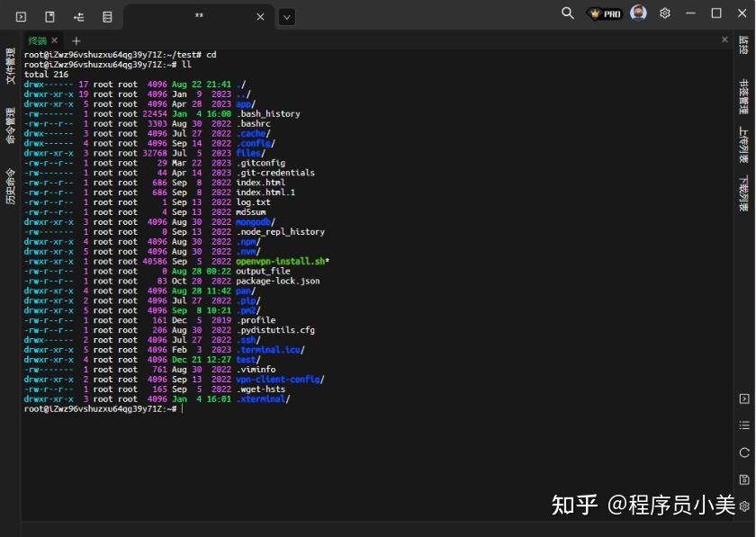756x537 pixels.
Task: Click the md5sum file name
Action: coord(251,212)
